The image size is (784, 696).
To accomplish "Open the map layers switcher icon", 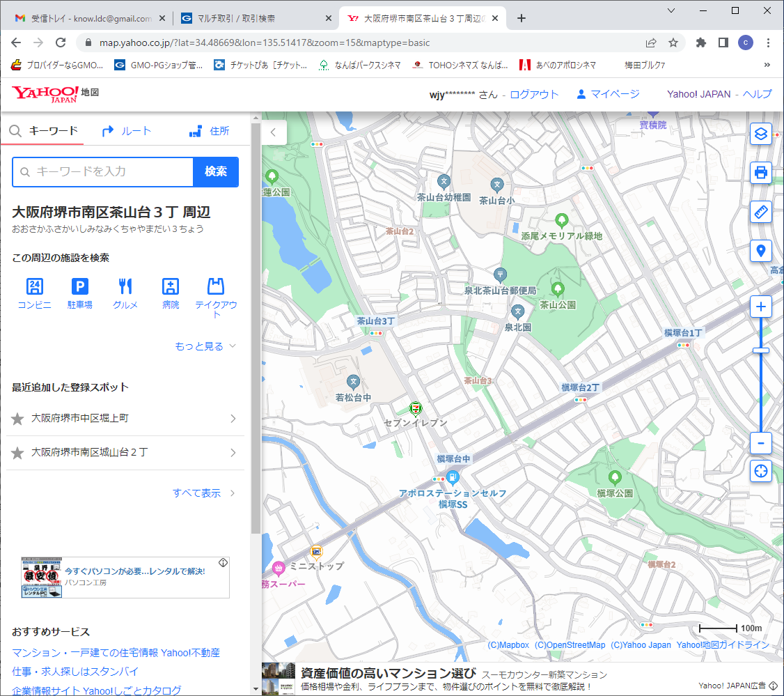I will 760,134.
